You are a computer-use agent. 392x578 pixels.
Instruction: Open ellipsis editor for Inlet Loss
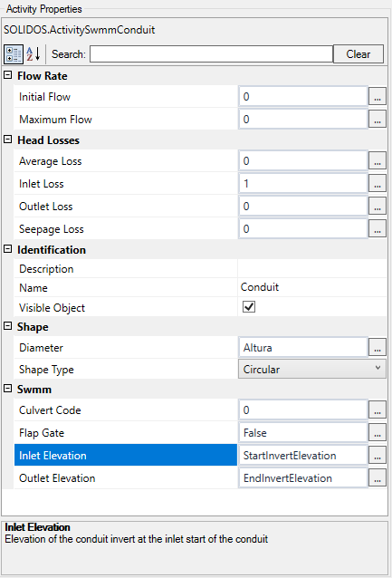(378, 184)
